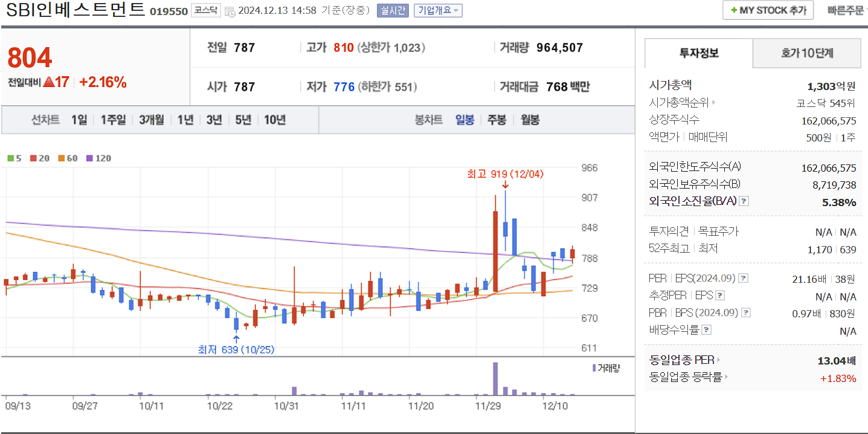The width and height of the screenshot is (868, 434).
Task: Switch to the 호가 10단계 tab
Action: click(x=806, y=53)
